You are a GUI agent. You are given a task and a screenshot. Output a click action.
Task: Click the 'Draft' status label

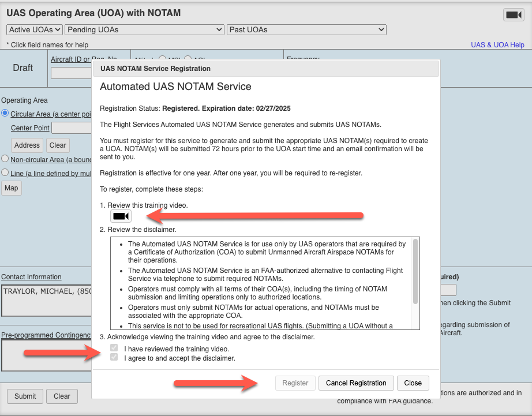(23, 68)
